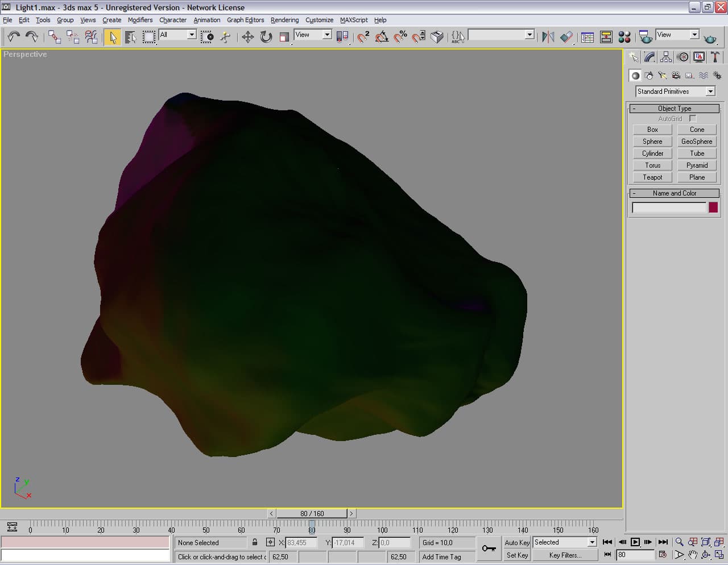
Task: Open the Modify command panel tab
Action: pyautogui.click(x=650, y=57)
